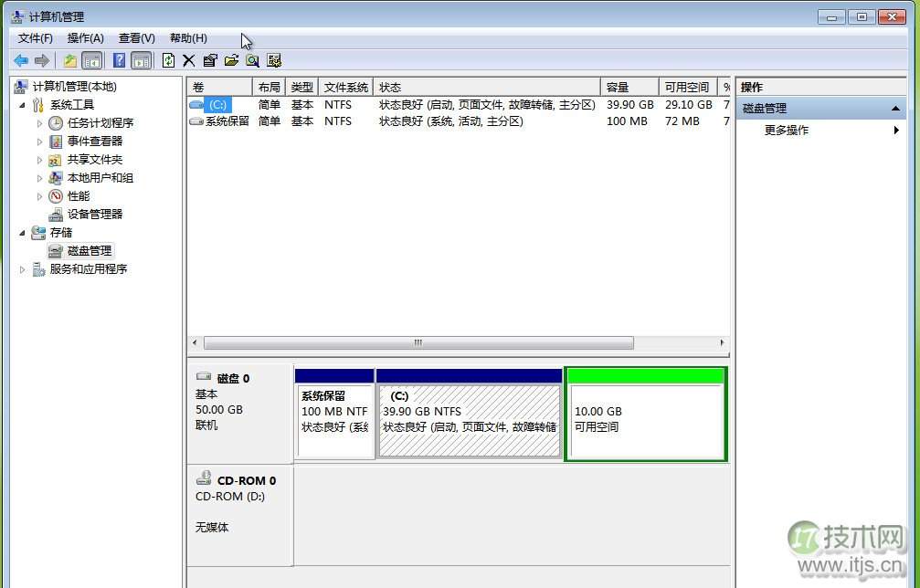The height and width of the screenshot is (588, 920).
Task: Open the 查看(V) menu
Action: click(135, 37)
